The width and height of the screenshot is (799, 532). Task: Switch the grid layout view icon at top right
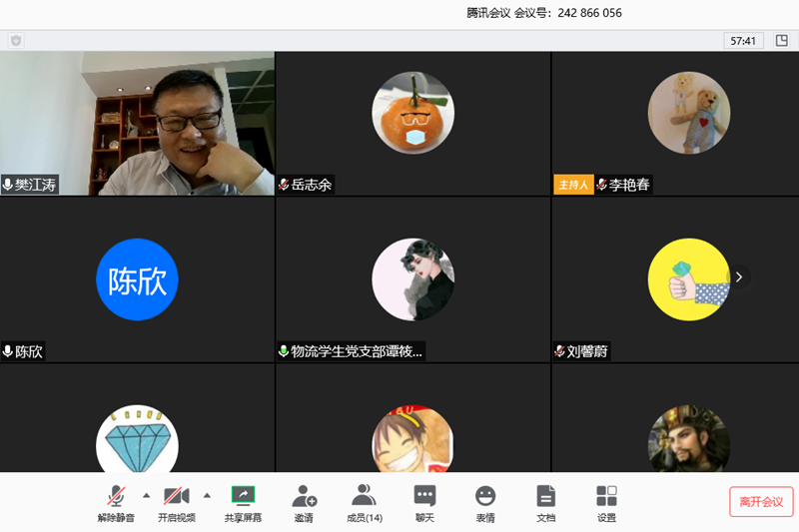[x=781, y=41]
